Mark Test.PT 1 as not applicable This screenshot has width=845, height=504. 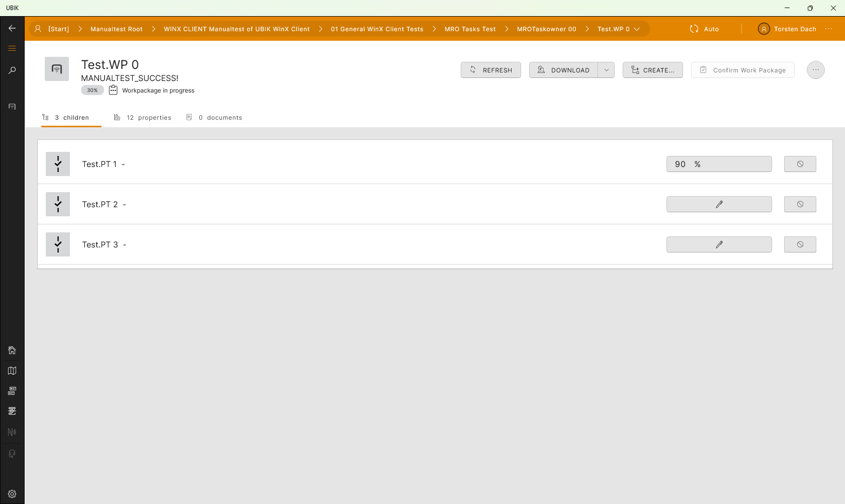pos(800,164)
